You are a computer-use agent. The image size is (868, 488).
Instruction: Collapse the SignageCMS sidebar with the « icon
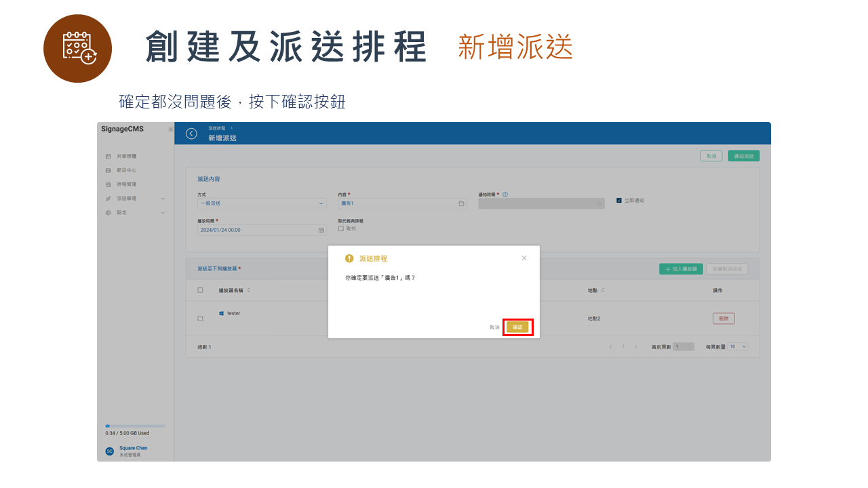point(171,129)
